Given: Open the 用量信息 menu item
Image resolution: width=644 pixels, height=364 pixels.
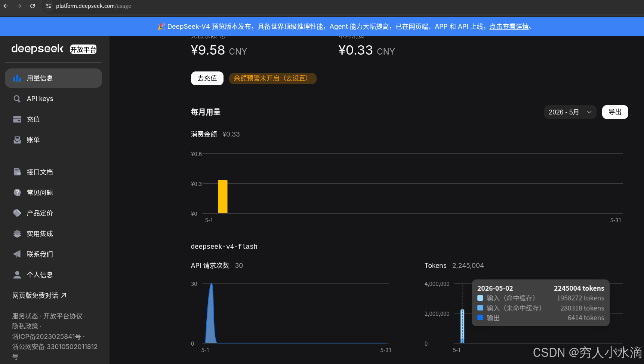Looking at the screenshot, I should (53, 78).
